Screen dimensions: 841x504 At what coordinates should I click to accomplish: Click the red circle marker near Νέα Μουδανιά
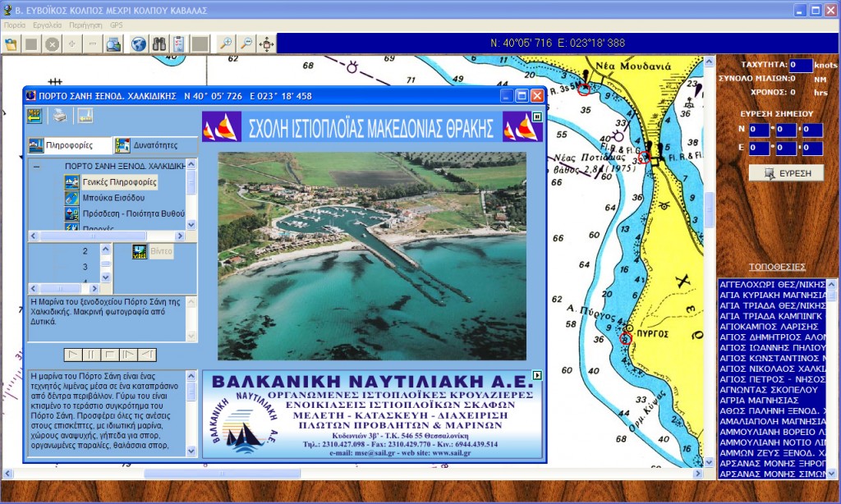[x=584, y=90]
